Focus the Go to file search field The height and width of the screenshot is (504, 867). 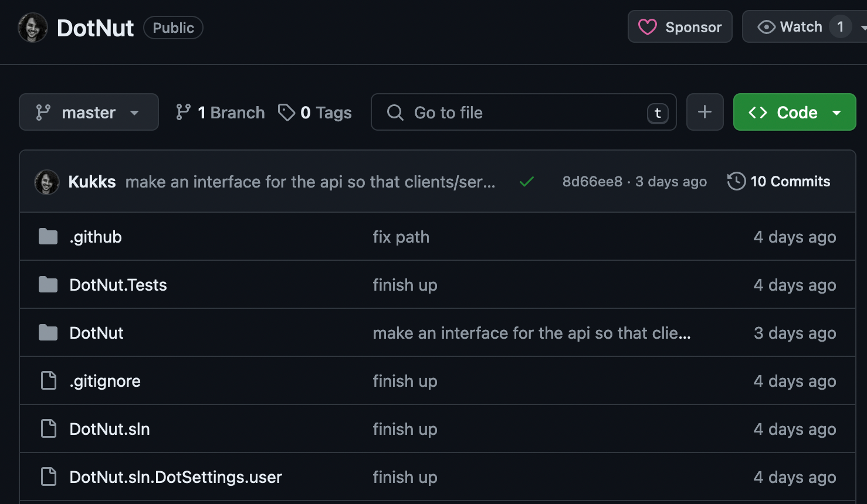[516, 113]
